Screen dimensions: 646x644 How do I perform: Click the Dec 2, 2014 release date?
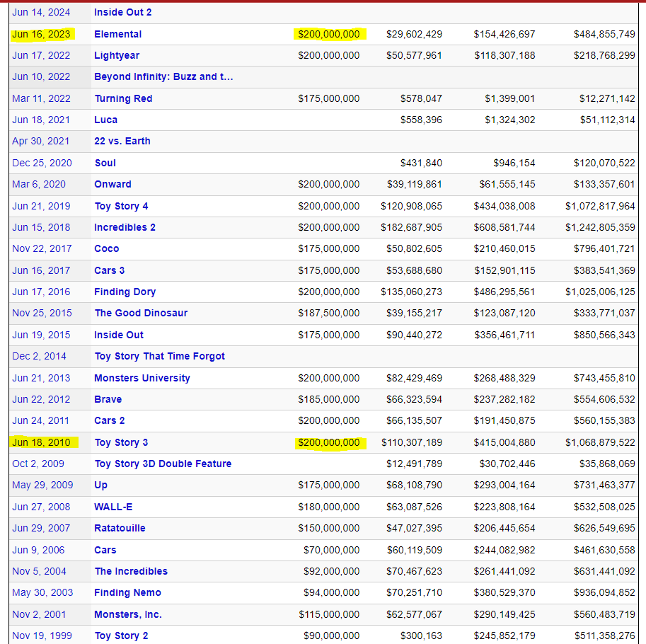click(39, 357)
